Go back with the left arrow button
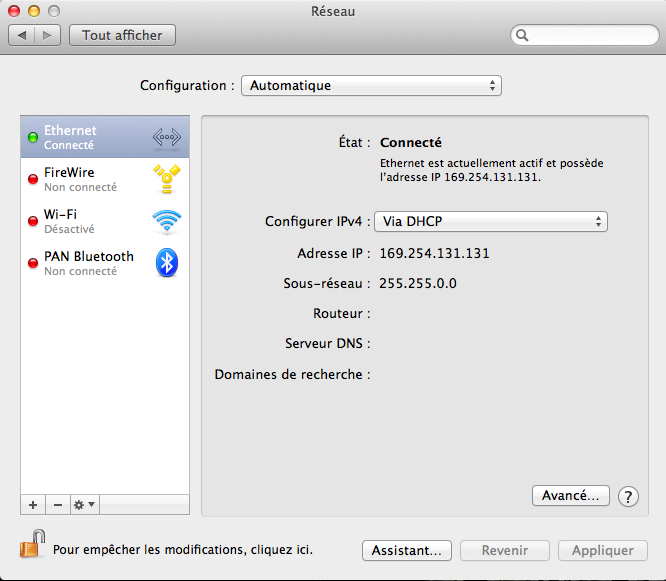 point(22,35)
